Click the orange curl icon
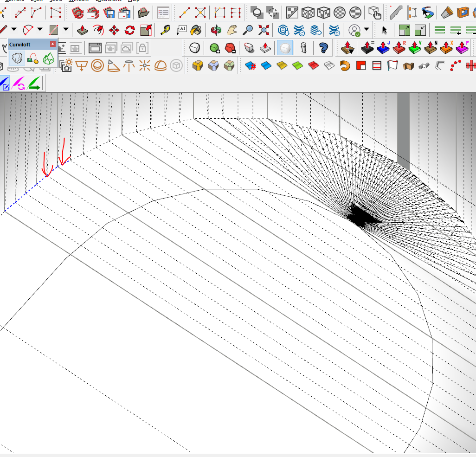476x457 pixels. (x=345, y=65)
